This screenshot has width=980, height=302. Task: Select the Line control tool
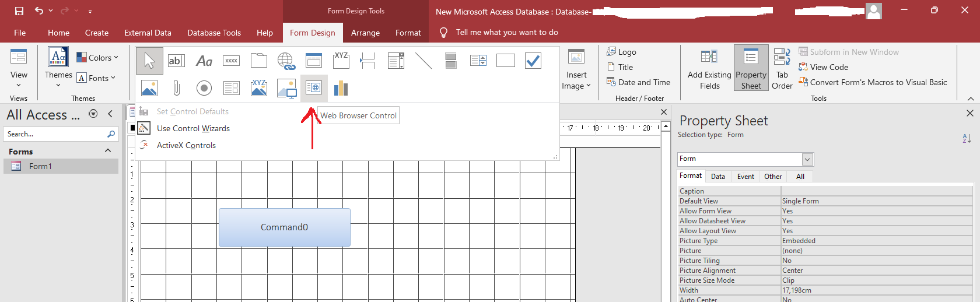coord(423,61)
